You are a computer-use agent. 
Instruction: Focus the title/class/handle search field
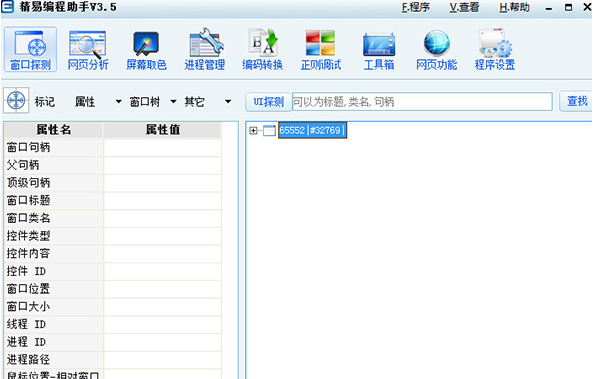click(x=422, y=102)
